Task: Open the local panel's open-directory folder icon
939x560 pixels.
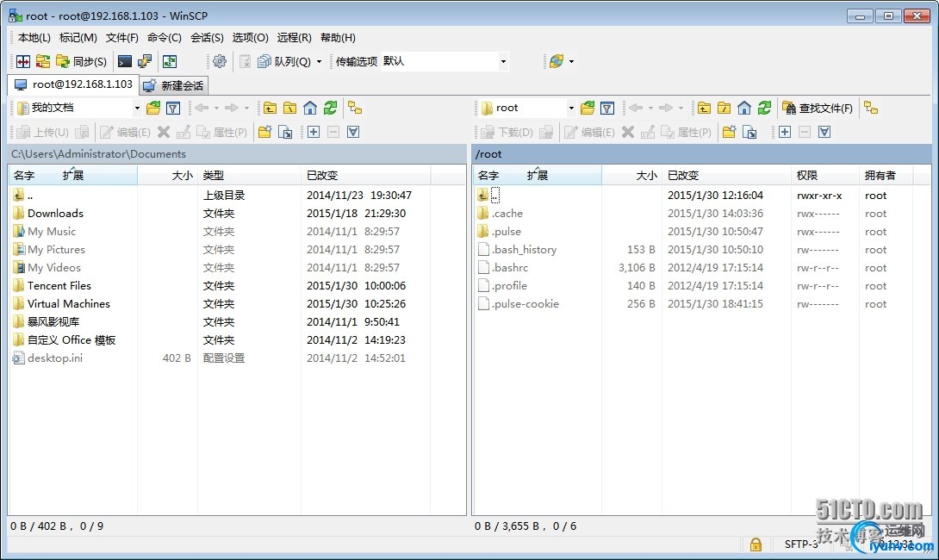Action: 153,108
